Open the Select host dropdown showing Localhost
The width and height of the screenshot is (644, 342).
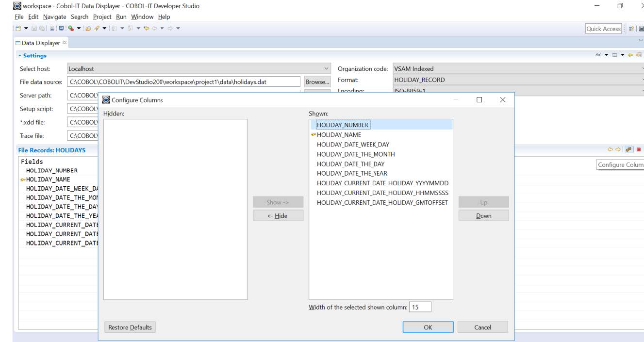[325, 68]
